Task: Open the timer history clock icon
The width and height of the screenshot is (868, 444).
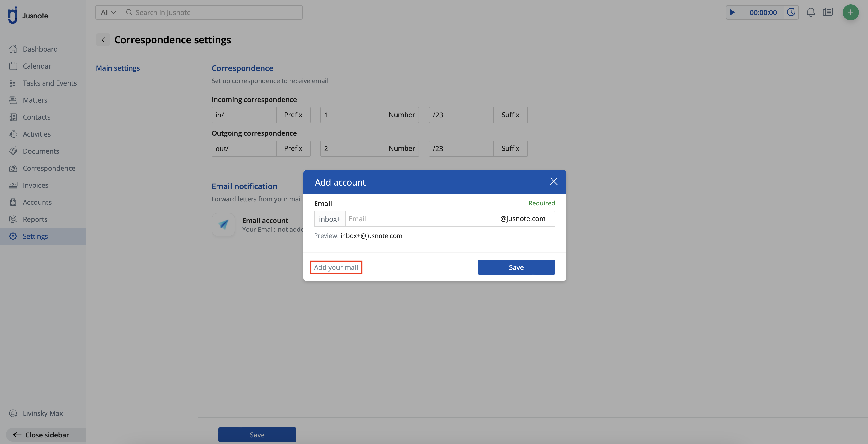Action: 791,12
